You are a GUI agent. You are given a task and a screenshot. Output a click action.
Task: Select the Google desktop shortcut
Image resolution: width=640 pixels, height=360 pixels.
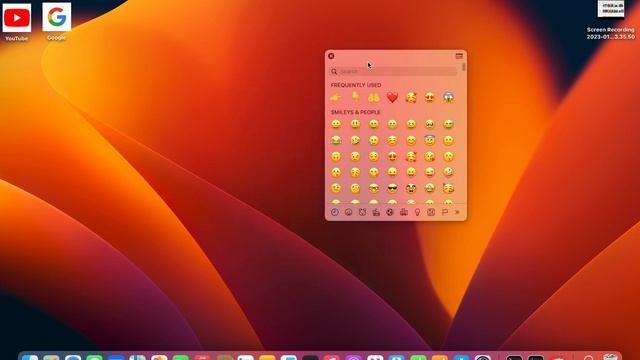[x=57, y=22]
